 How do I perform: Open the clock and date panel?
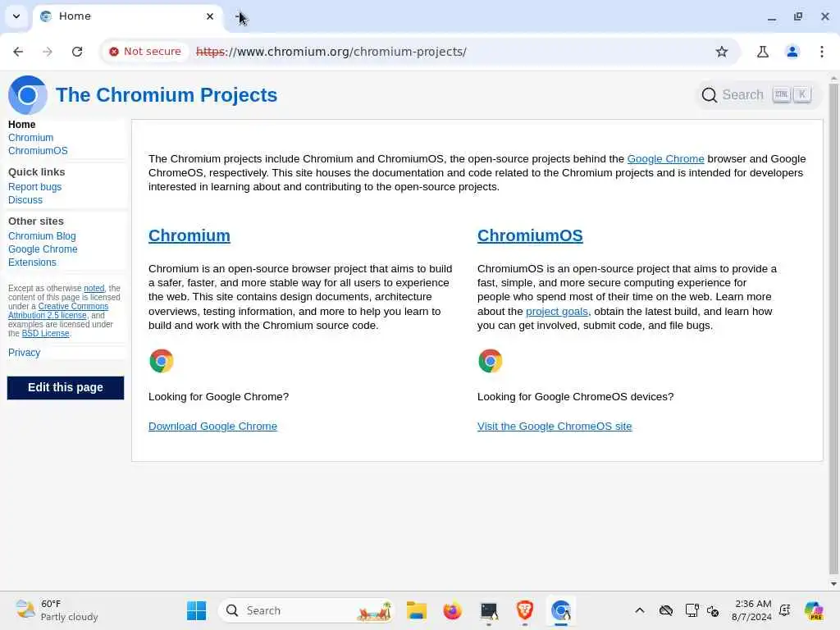click(x=753, y=610)
